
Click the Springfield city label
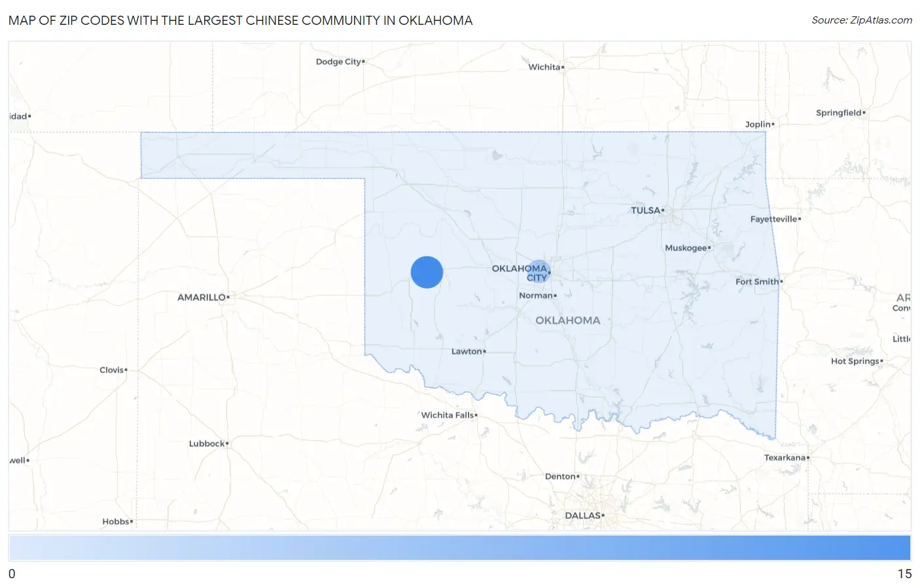click(839, 113)
